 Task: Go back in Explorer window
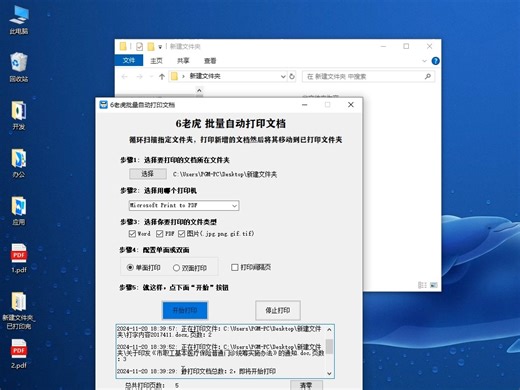[x=125, y=77]
